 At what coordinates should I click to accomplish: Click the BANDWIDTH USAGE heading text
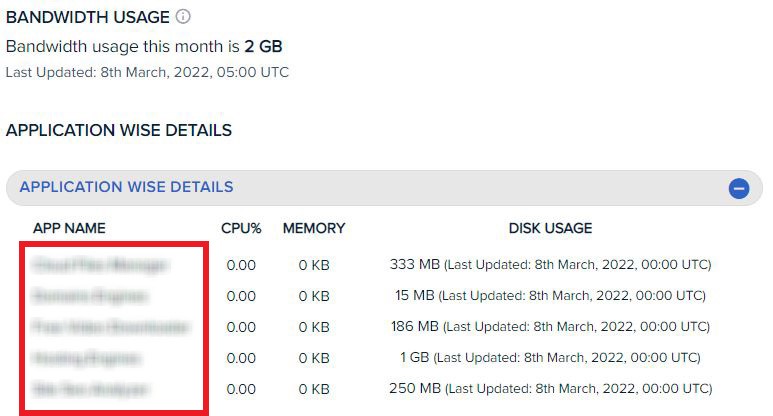(x=88, y=17)
